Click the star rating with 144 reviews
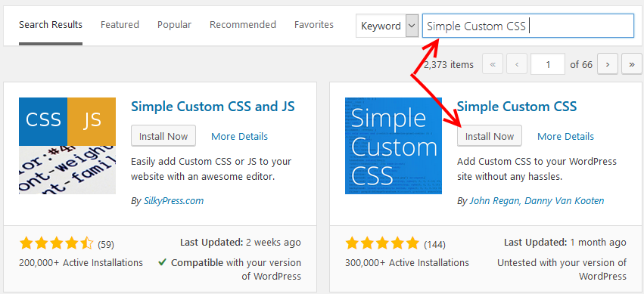Screen dimensions: 644x294 click(382, 244)
